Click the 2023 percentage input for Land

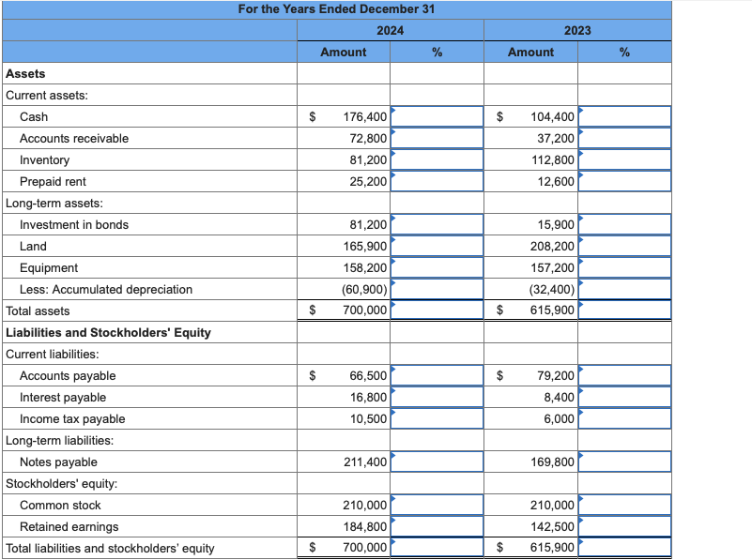625,246
